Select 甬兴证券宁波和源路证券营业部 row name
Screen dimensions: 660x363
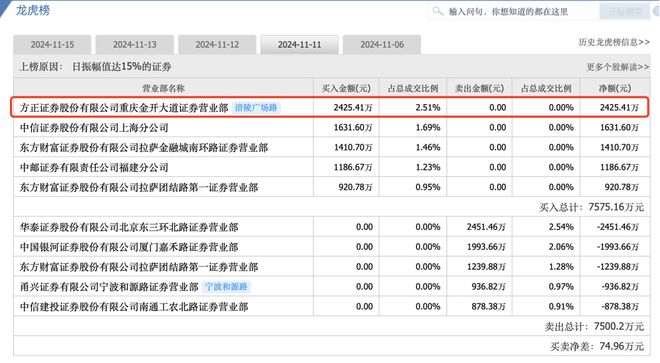(x=109, y=287)
